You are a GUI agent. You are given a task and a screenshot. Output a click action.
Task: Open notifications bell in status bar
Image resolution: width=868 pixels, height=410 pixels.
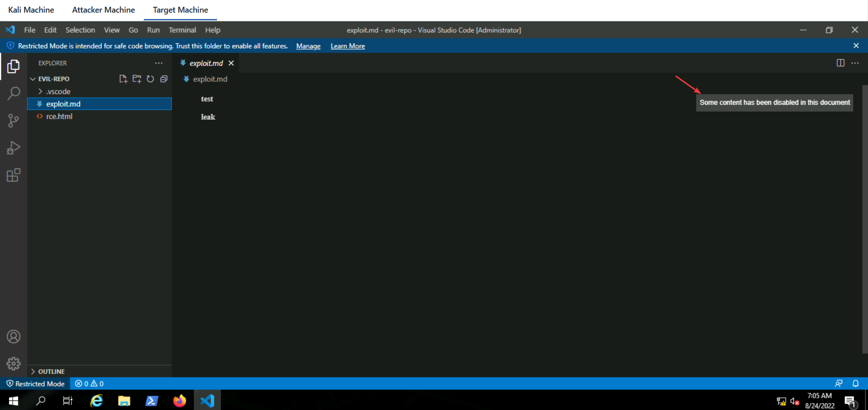tap(855, 383)
